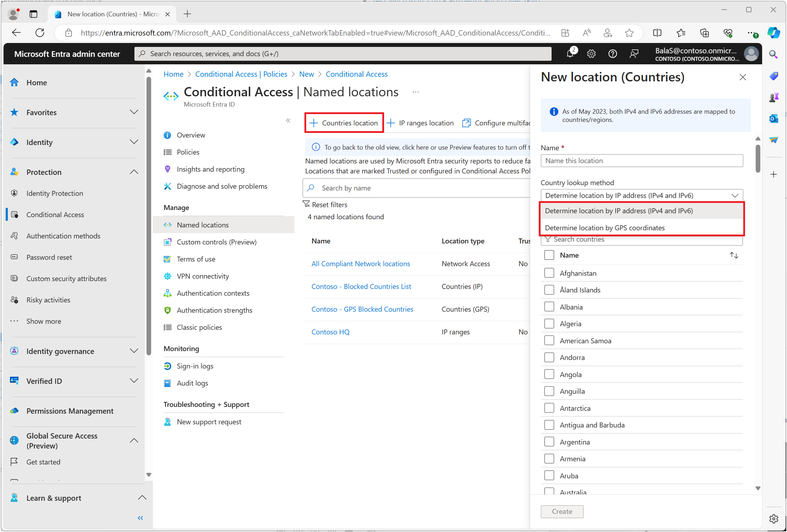Image resolution: width=787 pixels, height=532 pixels.
Task: Expand the Identity section in sidebar
Action: [x=134, y=142]
